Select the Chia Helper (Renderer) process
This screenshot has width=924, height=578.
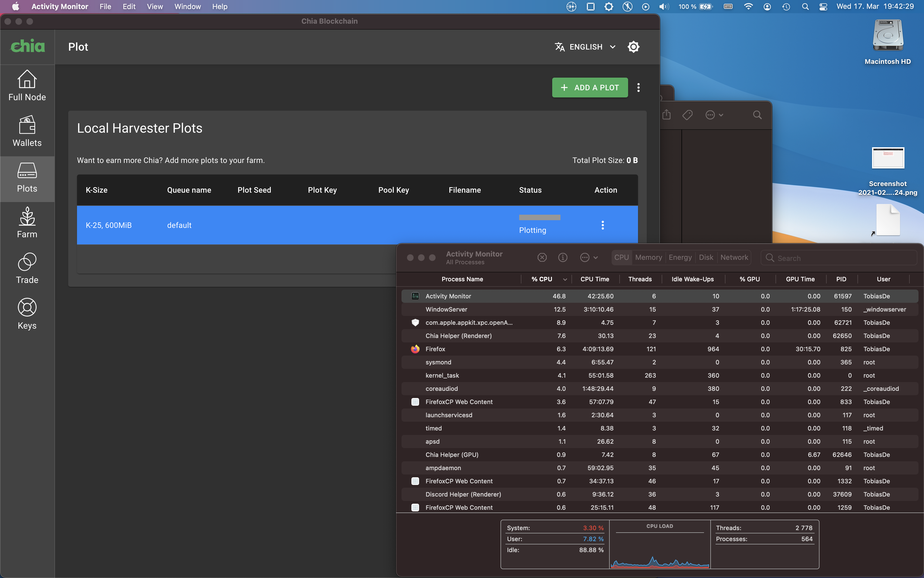click(659, 336)
